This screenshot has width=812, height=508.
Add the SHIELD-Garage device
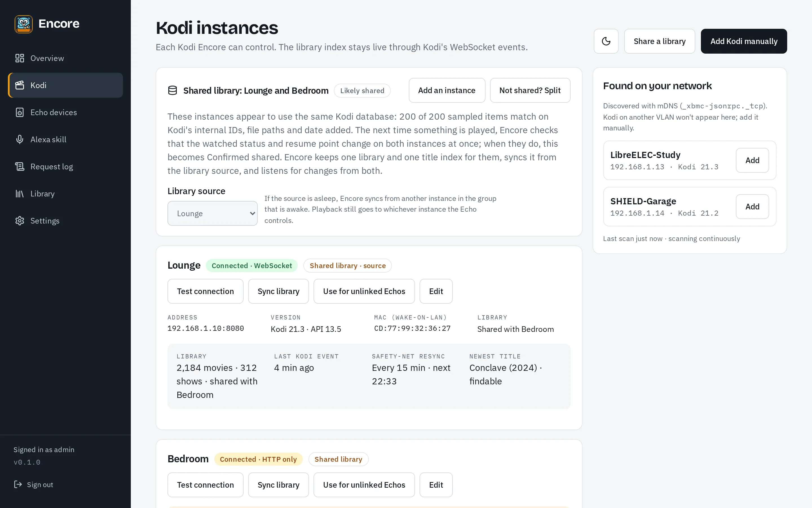pos(752,207)
